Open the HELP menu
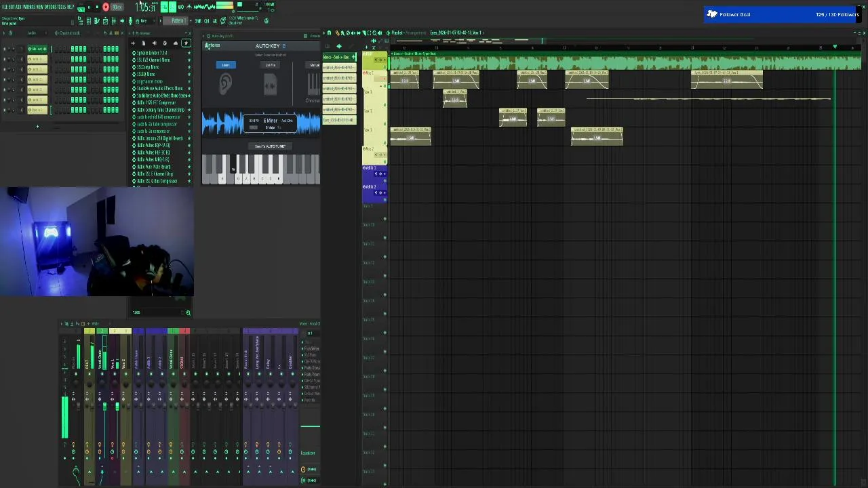 pos(70,7)
